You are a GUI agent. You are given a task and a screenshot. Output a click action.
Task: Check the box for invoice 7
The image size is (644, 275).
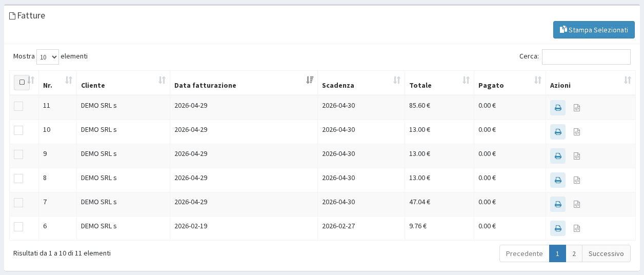pos(18,203)
